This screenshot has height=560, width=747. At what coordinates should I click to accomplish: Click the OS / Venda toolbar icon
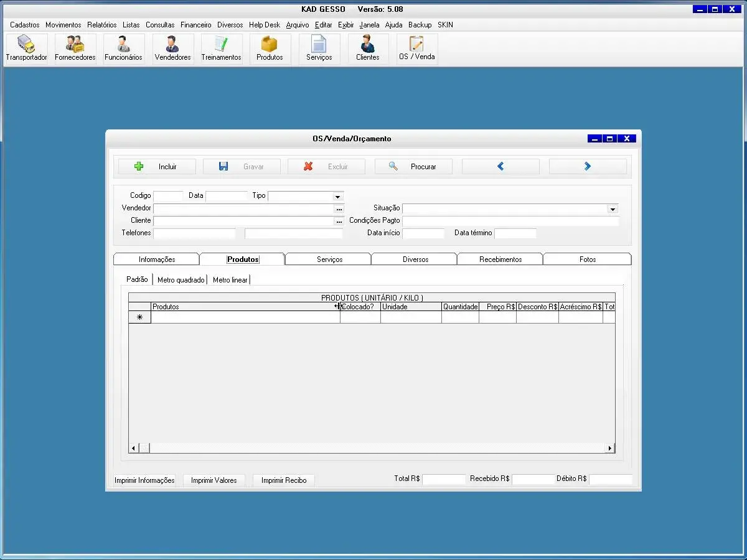tap(416, 49)
